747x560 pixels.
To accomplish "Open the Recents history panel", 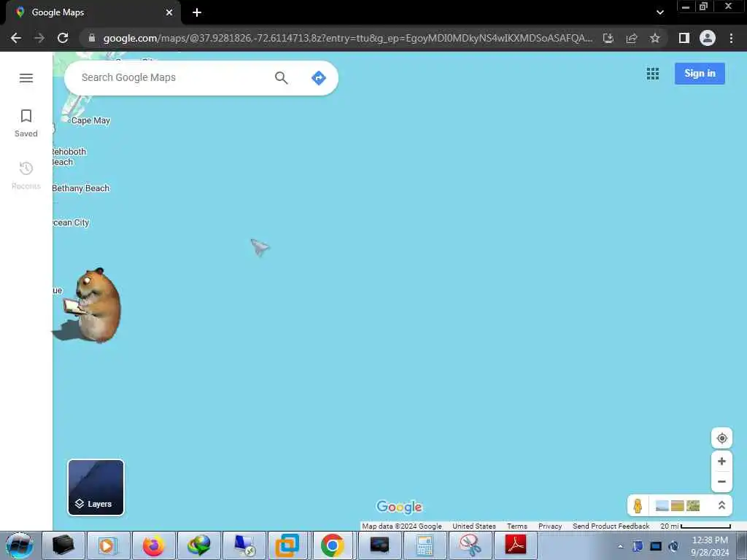I will tap(26, 176).
